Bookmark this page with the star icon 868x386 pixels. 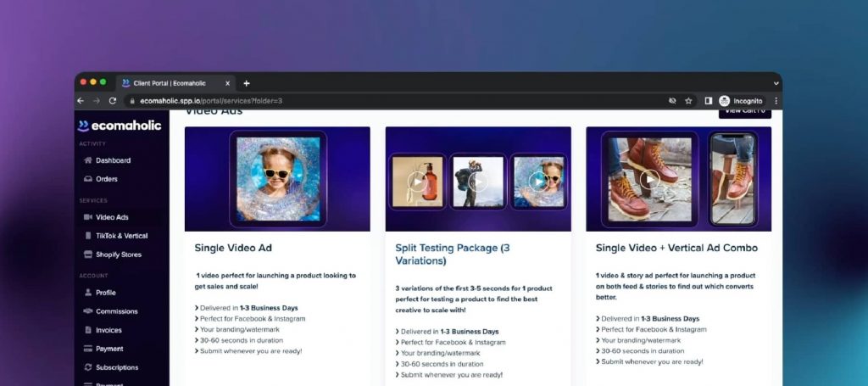click(x=688, y=100)
